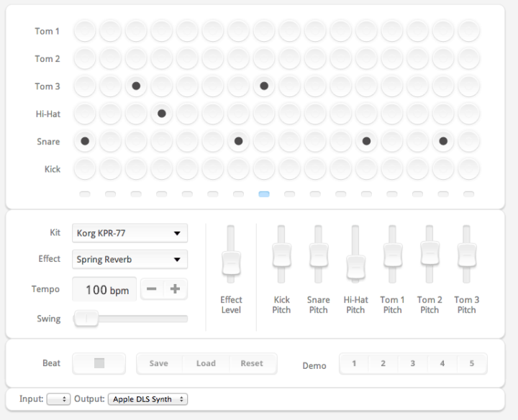Screen dimensions: 518x420
Task: Load Demo pattern 5
Action: click(472, 363)
